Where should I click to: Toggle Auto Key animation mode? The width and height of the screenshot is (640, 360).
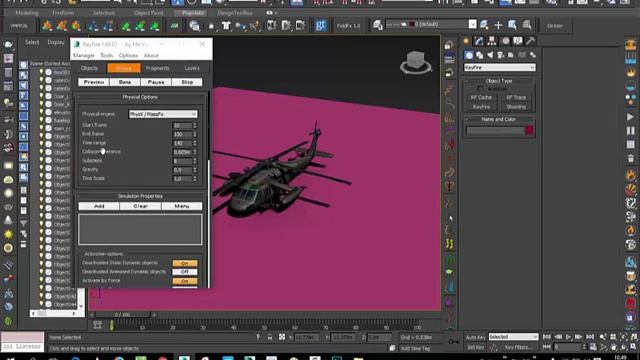click(476, 338)
